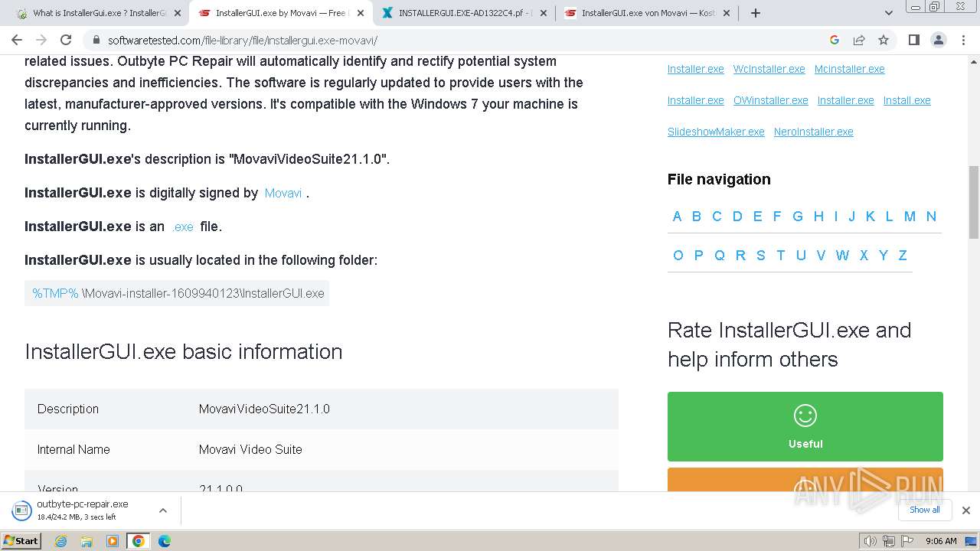Navigate to files starting with M
The image size is (980, 551).
pos(910,217)
